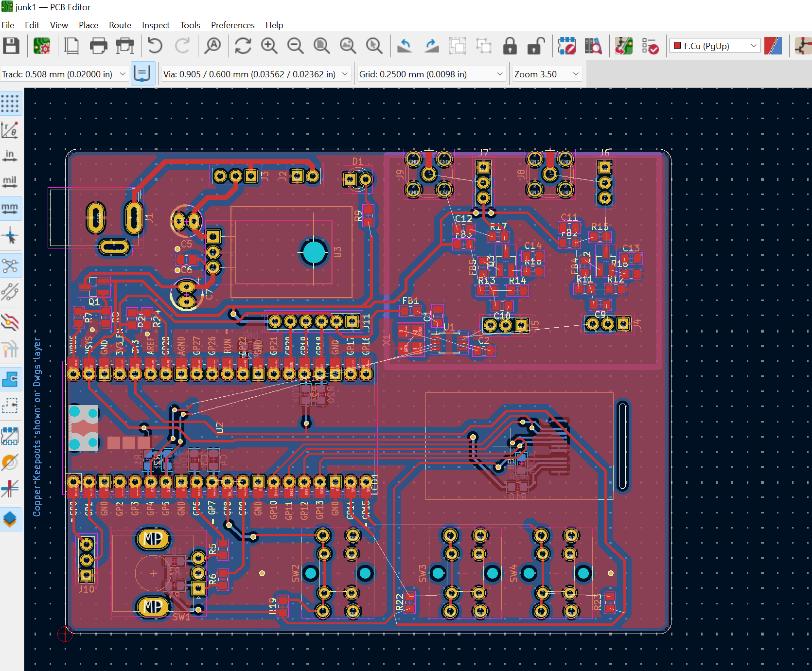
Task: Click the Zoom to fit icon
Action: tap(321, 46)
